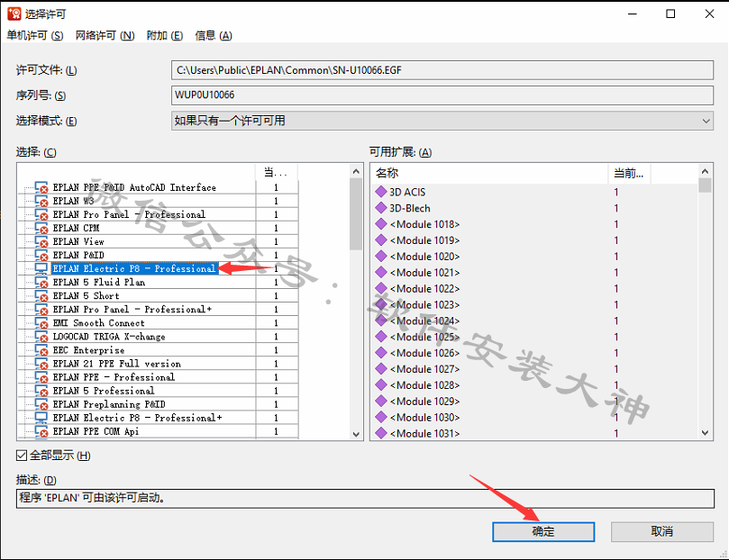The height and width of the screenshot is (560, 729).
Task: Select the <Module 1022> extension
Action: tap(425, 288)
